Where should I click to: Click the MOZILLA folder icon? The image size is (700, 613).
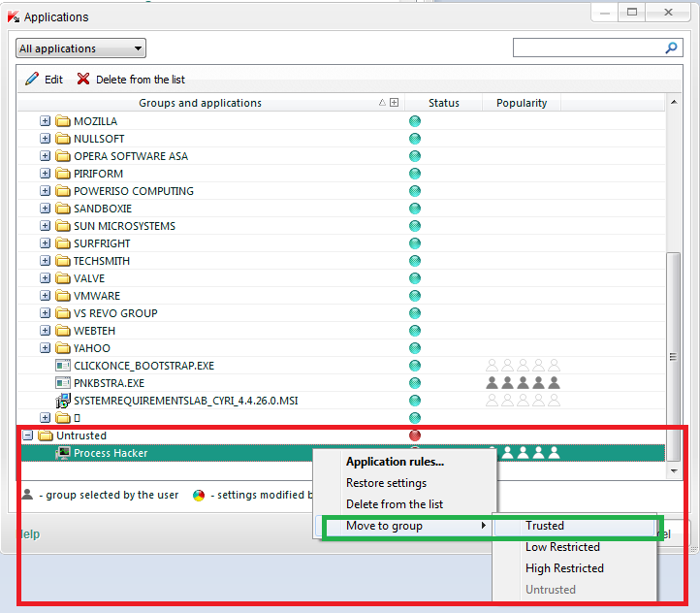(63, 121)
